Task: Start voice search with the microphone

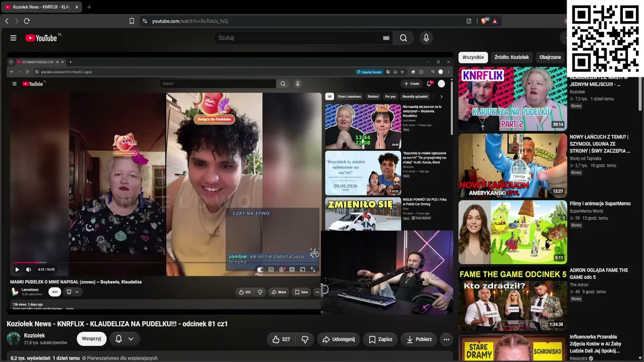Action: coord(426,38)
